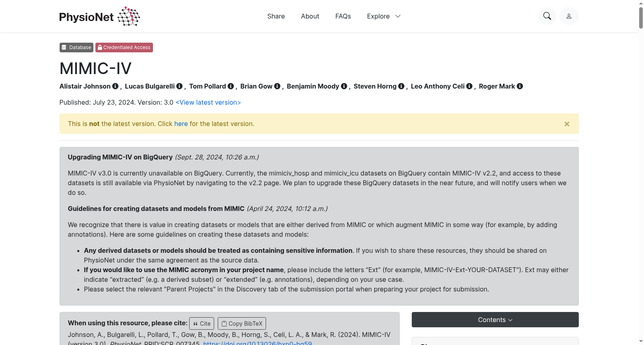Screen dimensions: 644x345
Task: Click the Database badge
Action: [76, 48]
